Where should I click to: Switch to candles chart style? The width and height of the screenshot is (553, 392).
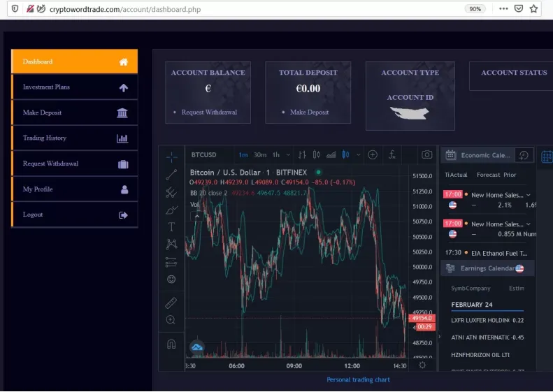317,154
